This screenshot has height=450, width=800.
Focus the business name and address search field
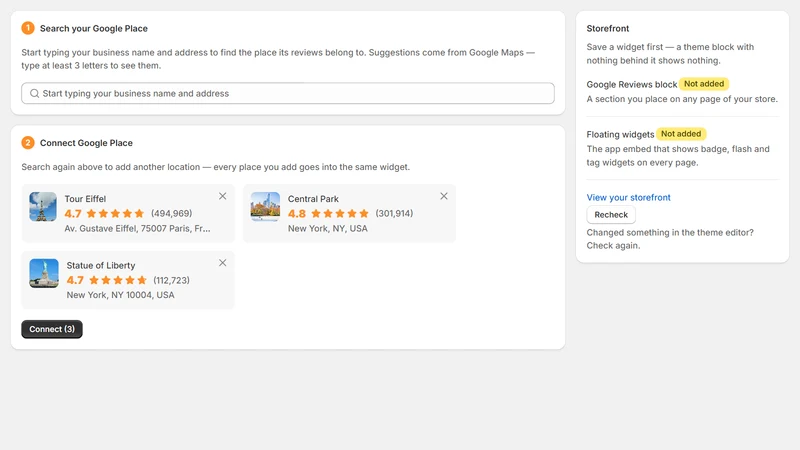(288, 93)
